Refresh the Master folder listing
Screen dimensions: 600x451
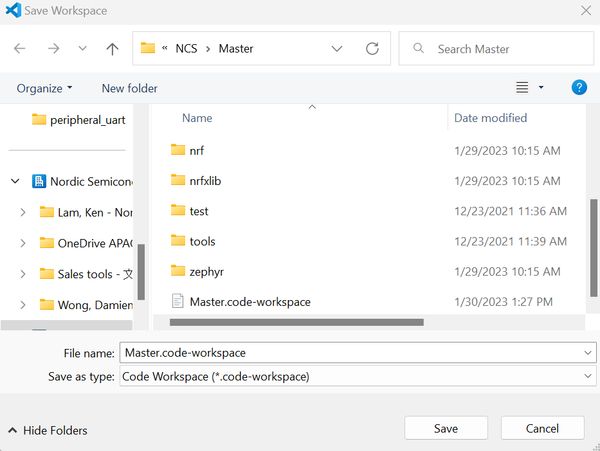click(372, 48)
